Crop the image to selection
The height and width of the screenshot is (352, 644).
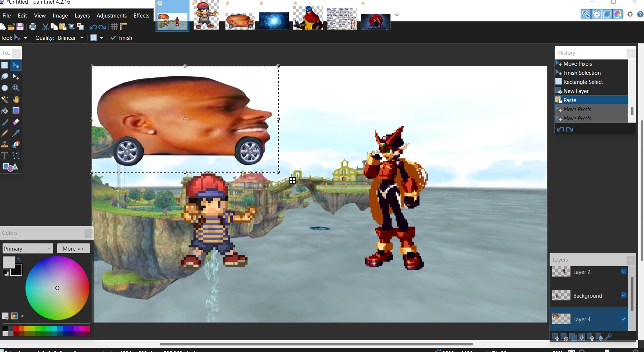point(72,27)
